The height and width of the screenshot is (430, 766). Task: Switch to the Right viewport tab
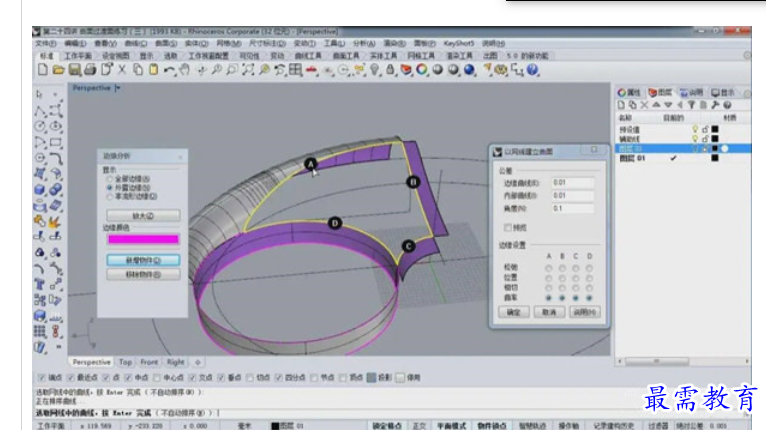(175, 362)
